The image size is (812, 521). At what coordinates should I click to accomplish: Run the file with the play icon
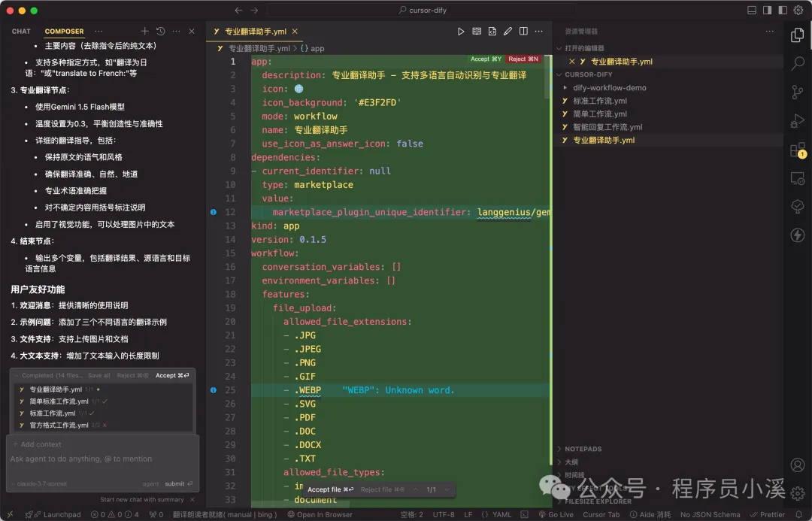coord(459,31)
